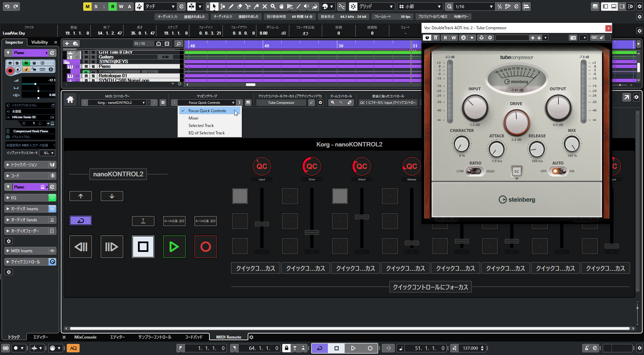The width and height of the screenshot is (644, 355).
Task: Click the camera snapshot icon in plugin header
Action: tap(573, 38)
